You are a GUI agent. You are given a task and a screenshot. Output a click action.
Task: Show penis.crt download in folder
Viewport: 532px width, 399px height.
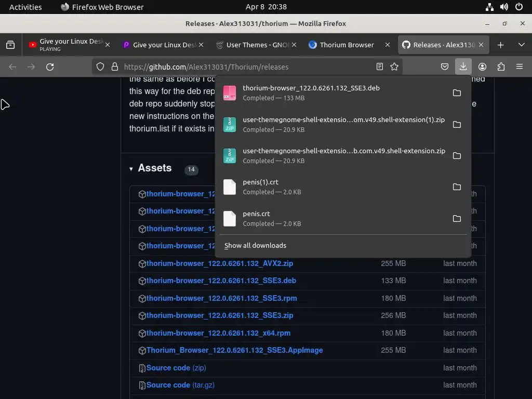457,219
